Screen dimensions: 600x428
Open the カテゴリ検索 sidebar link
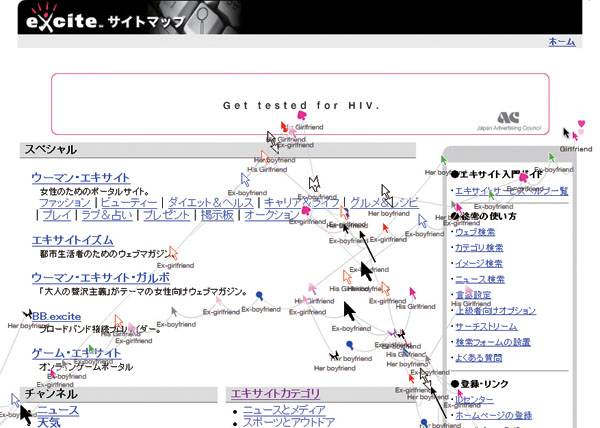tap(479, 248)
